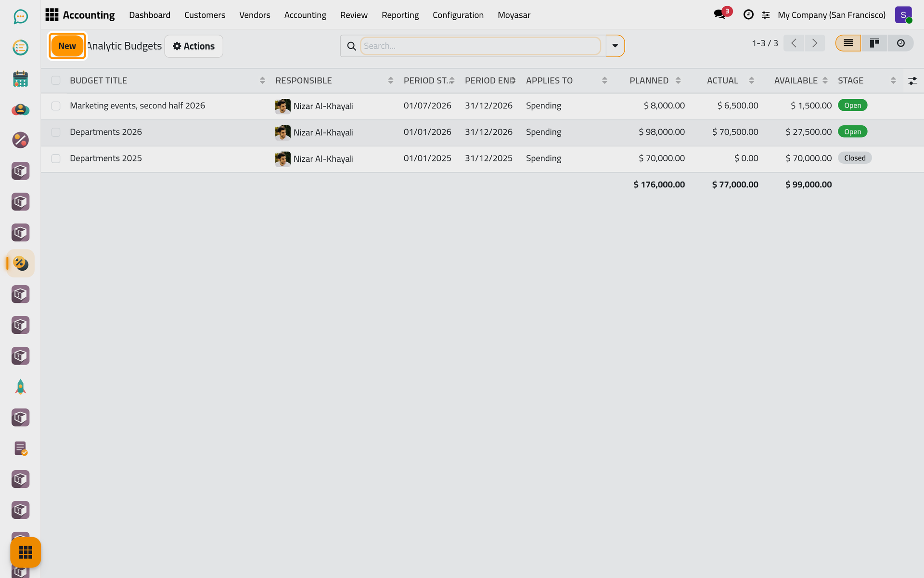Open the settings sliders icon in top bar
The width and height of the screenshot is (924, 578).
766,15
